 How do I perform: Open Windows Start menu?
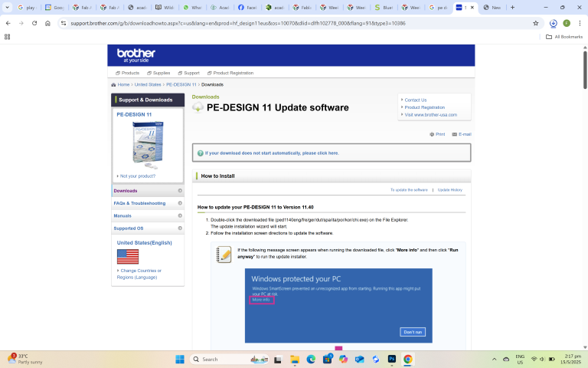pyautogui.click(x=180, y=360)
